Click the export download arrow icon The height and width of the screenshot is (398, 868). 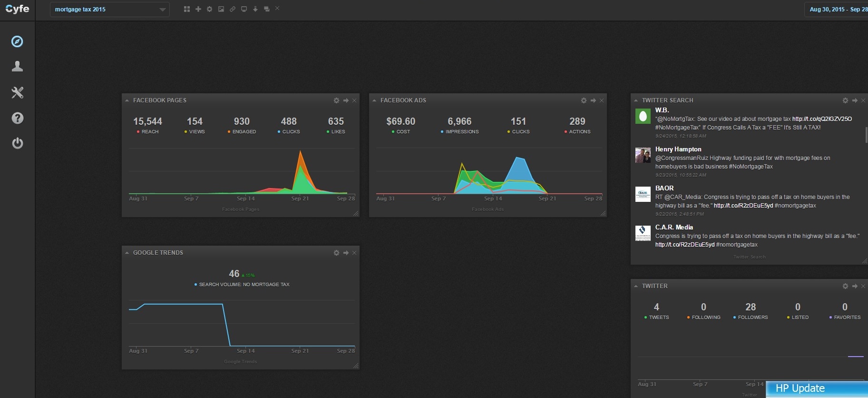tap(255, 9)
